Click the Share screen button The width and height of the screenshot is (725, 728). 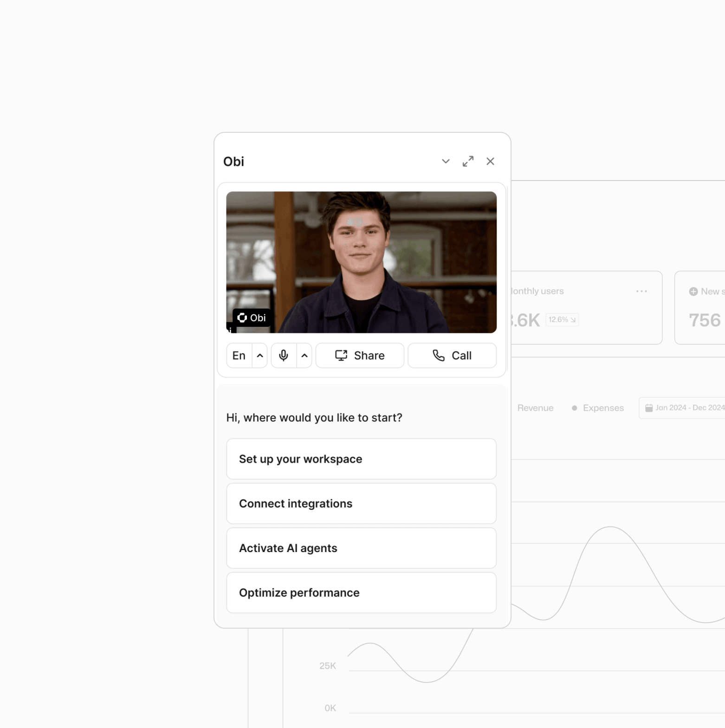(360, 356)
